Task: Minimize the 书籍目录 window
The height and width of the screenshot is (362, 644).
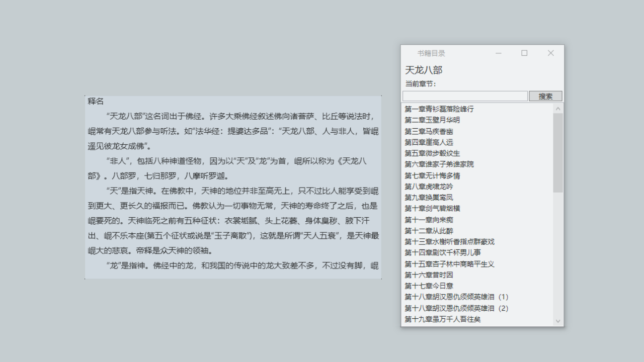Action: [x=498, y=53]
